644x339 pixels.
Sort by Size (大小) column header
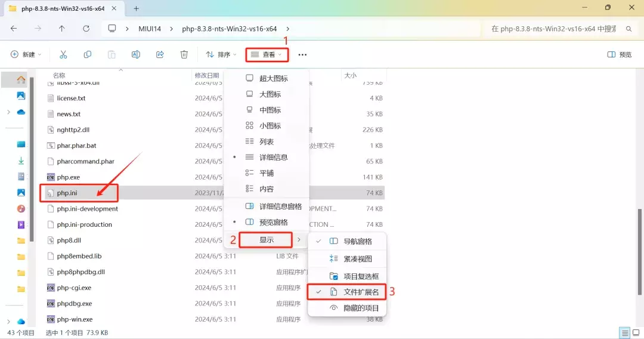(x=351, y=75)
